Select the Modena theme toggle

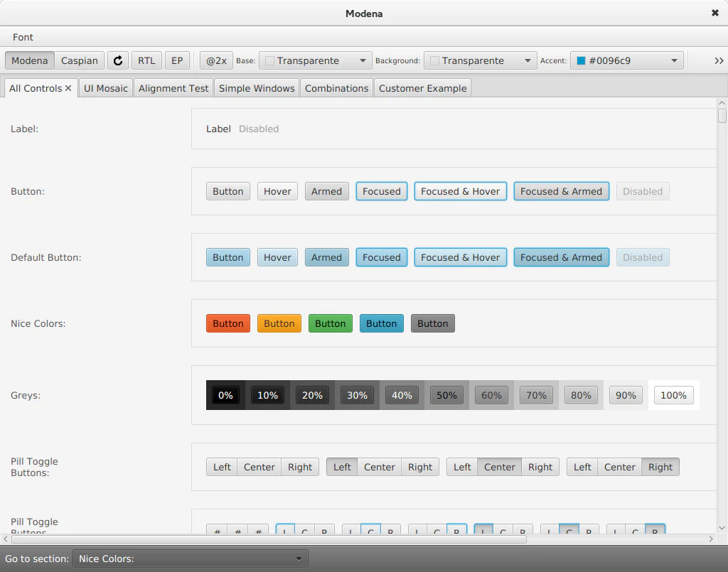click(30, 60)
